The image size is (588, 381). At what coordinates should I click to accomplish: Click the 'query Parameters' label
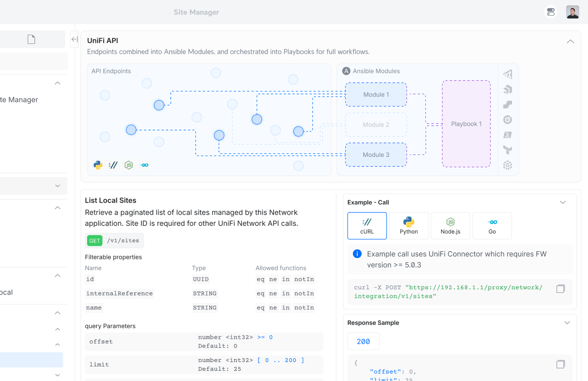tap(110, 326)
